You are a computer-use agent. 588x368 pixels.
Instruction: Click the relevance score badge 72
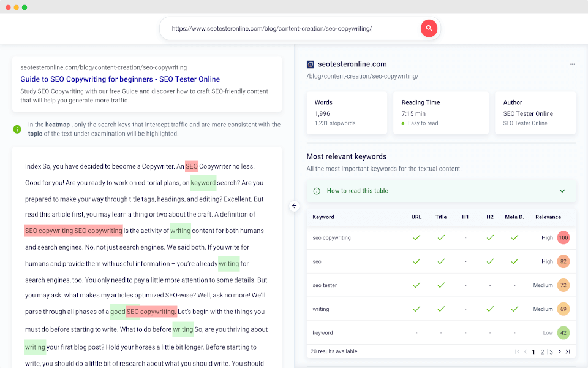(x=563, y=285)
